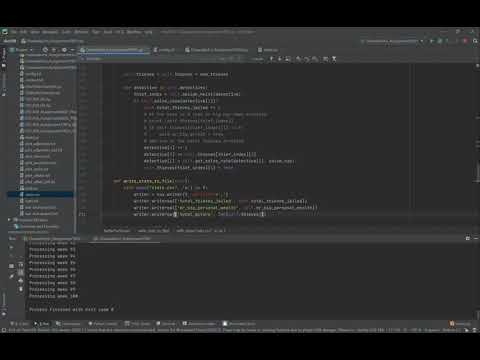This screenshot has width=480, height=360.
Task: Click first Run output tab
Action: 53,239
